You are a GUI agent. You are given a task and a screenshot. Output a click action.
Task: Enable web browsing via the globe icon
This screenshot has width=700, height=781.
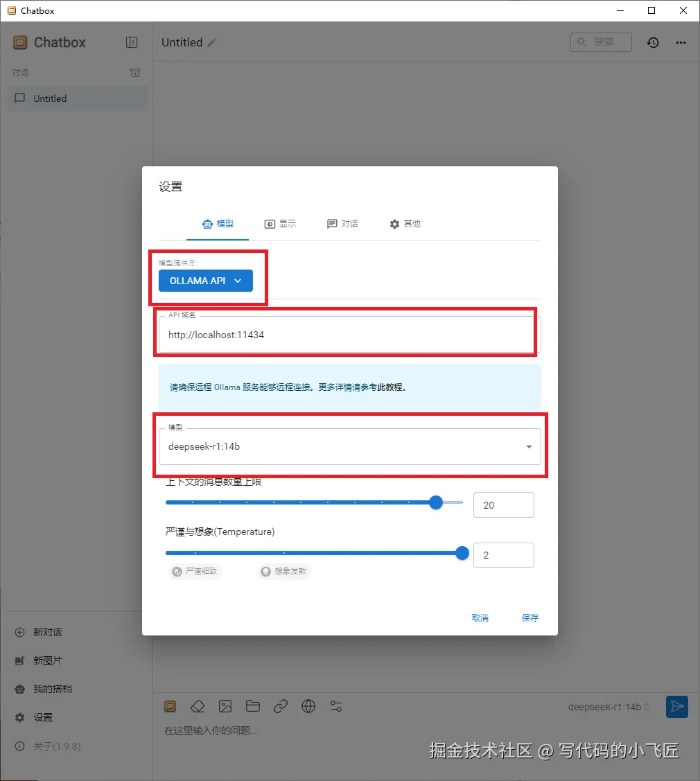click(x=308, y=706)
